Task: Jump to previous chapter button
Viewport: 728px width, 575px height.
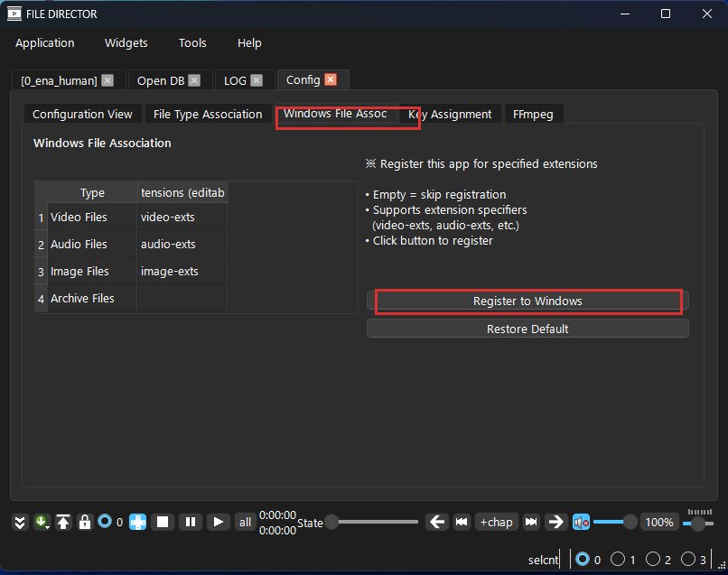Action: [x=462, y=522]
